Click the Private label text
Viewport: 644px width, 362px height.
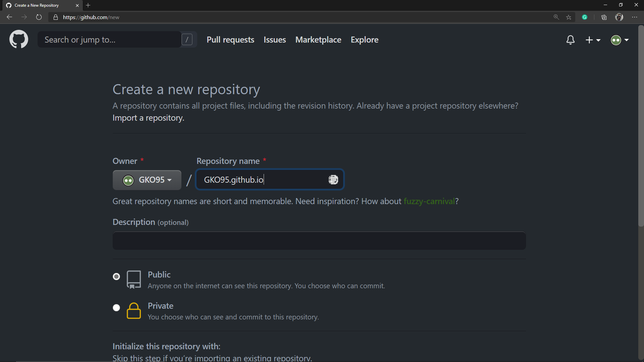pos(160,306)
